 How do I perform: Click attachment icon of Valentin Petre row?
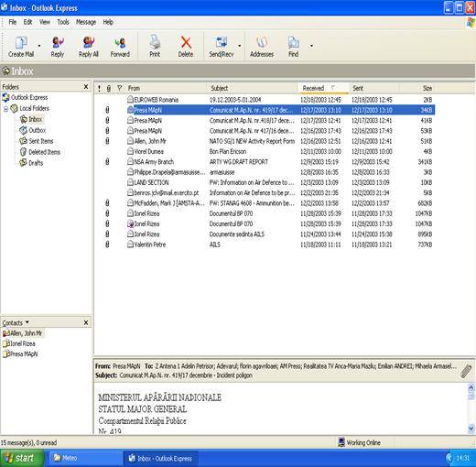[107, 244]
